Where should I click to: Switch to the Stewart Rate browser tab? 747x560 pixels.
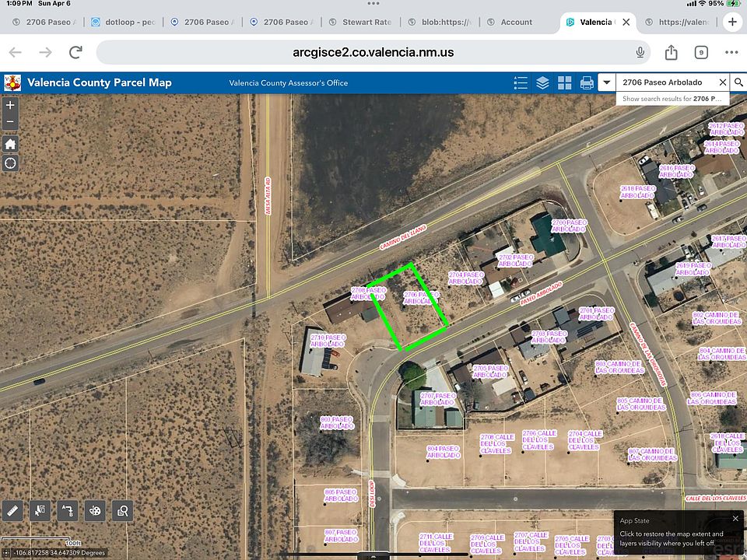click(360, 22)
